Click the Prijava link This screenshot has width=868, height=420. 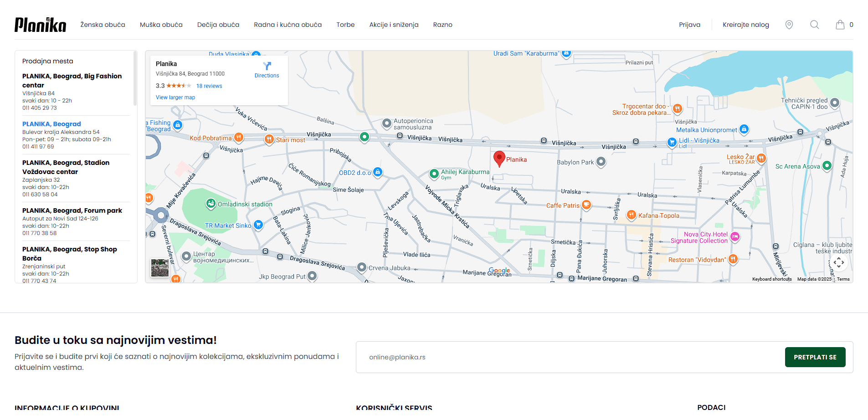click(x=689, y=25)
